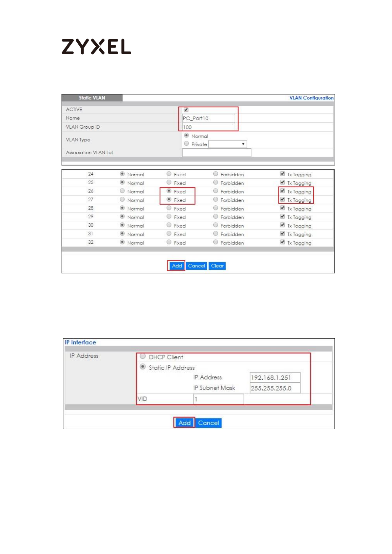The image size is (392, 554).
Task: Select the DHCP Client option
Action: 143,356
